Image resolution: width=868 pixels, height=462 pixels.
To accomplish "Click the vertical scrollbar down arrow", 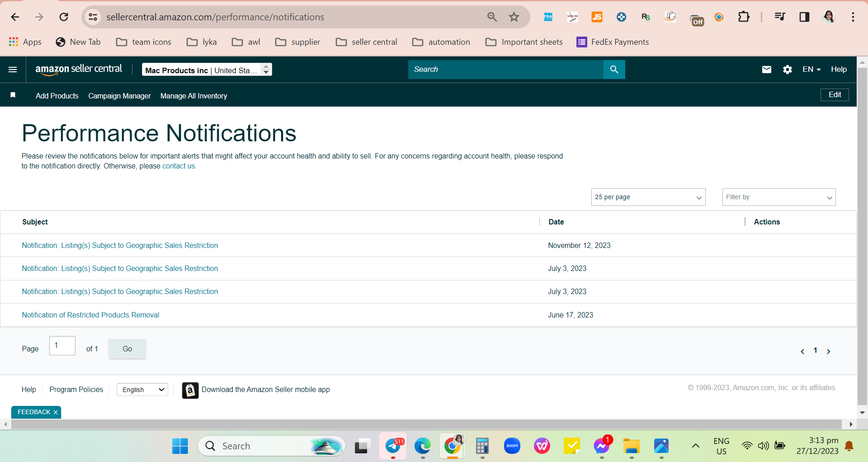I will pos(862,412).
